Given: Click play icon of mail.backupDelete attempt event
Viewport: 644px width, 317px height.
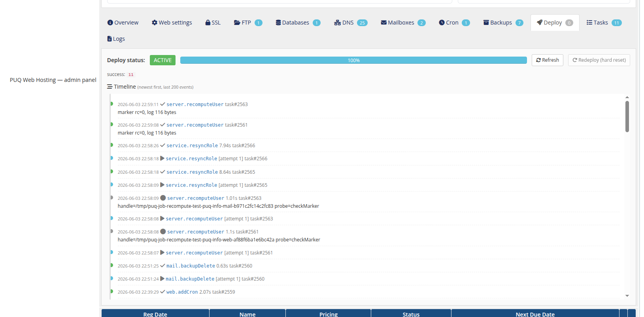Looking at the screenshot, I should pyautogui.click(x=162, y=279).
